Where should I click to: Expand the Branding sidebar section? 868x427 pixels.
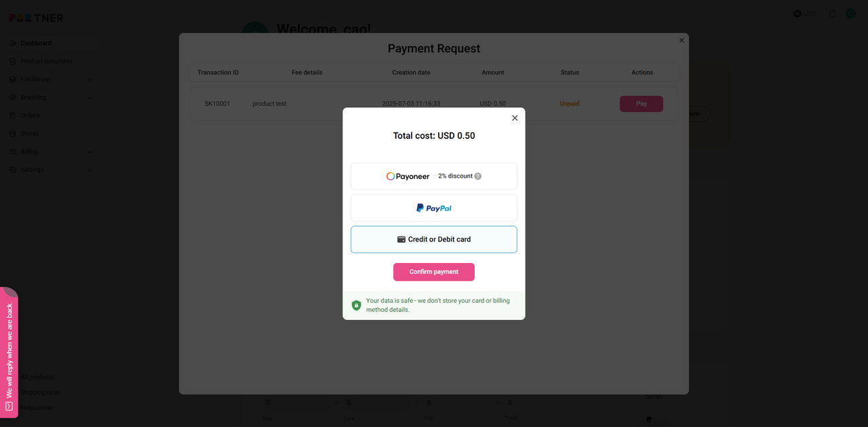pos(51,98)
